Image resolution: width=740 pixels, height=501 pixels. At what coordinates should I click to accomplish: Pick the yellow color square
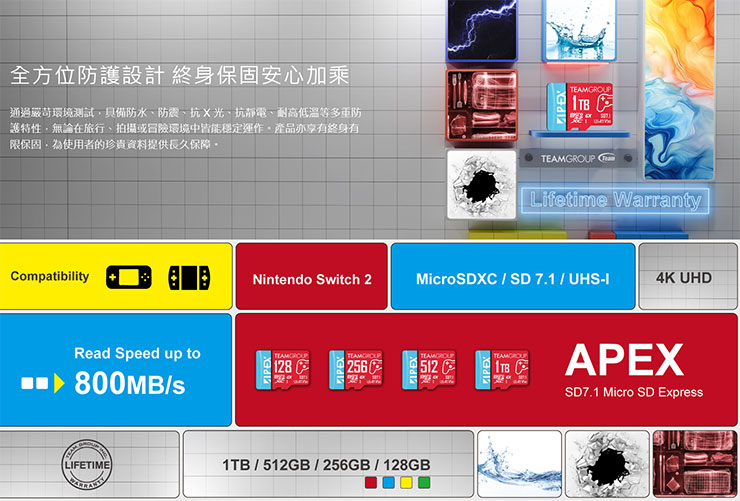coord(406,483)
